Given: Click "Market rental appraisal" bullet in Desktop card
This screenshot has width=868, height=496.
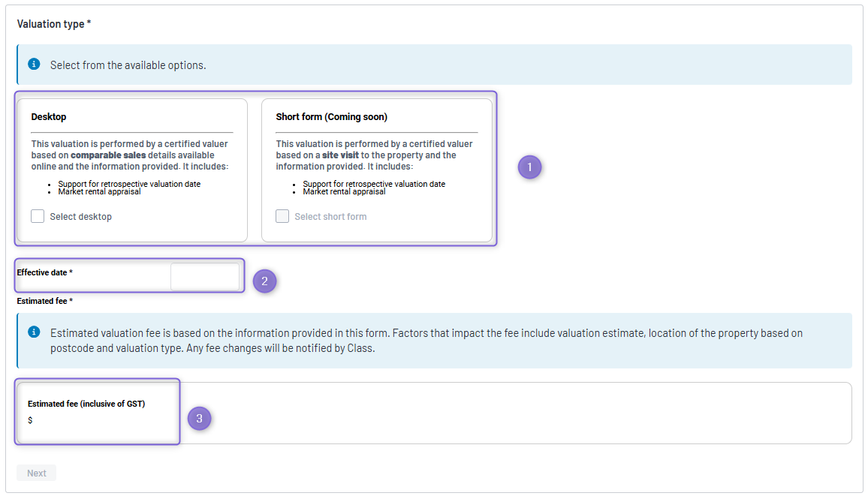Looking at the screenshot, I should (99, 191).
